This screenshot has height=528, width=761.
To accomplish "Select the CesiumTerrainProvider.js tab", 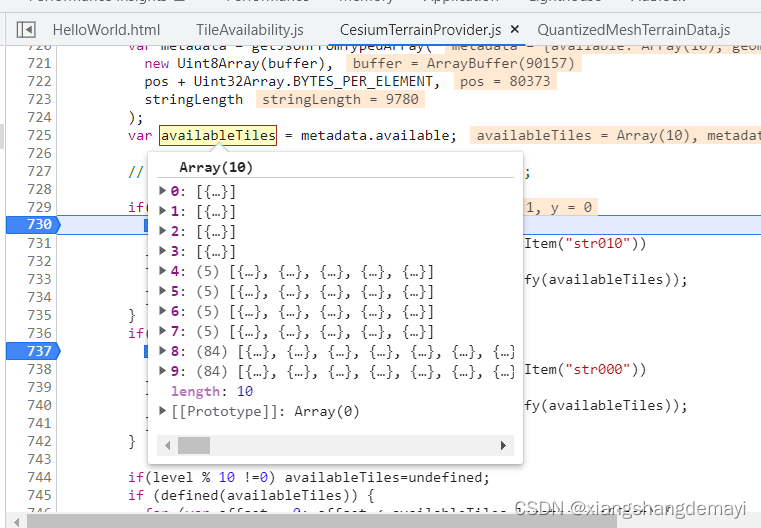I will coord(420,30).
